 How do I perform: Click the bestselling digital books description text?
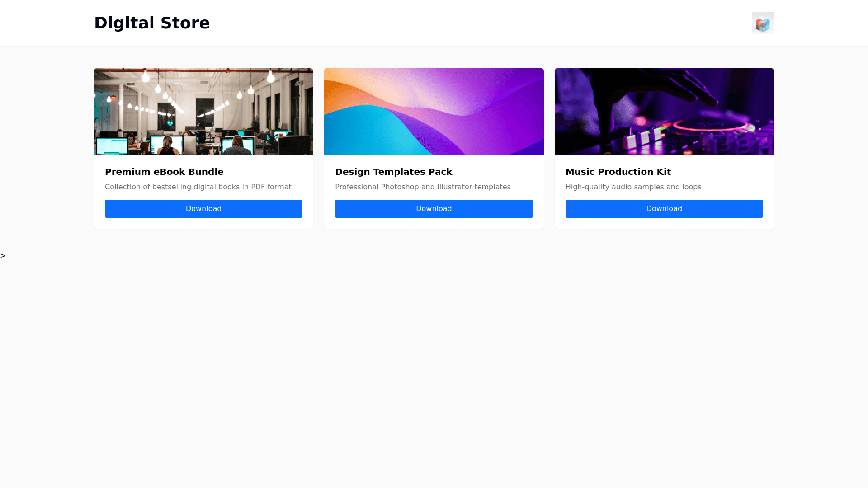(198, 187)
